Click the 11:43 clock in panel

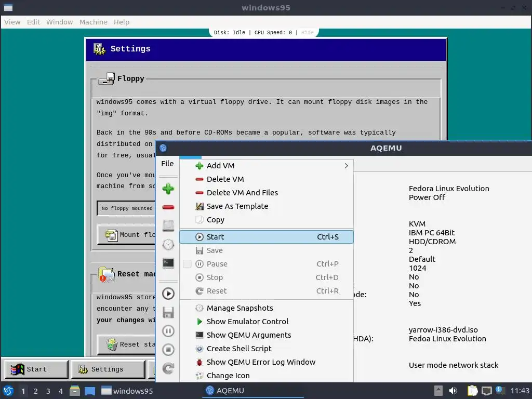(x=520, y=391)
